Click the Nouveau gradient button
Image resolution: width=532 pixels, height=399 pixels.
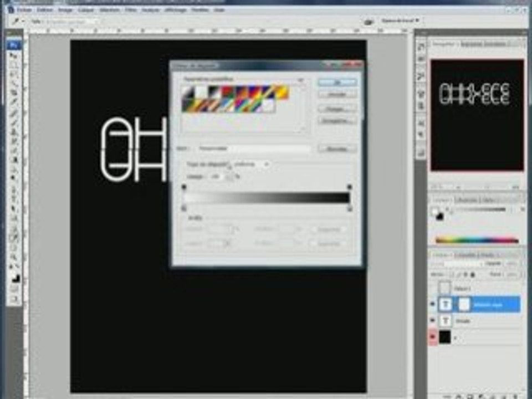[x=337, y=149]
